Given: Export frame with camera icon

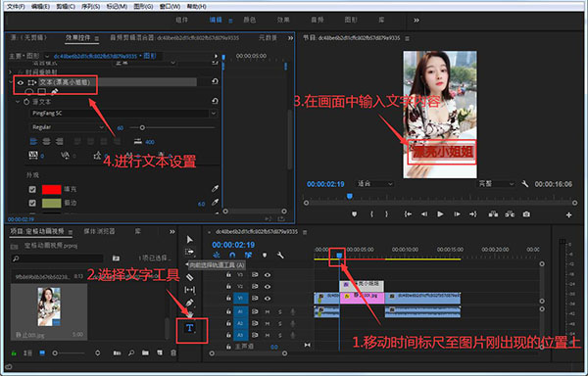Looking at the screenshot, I should (526, 214).
